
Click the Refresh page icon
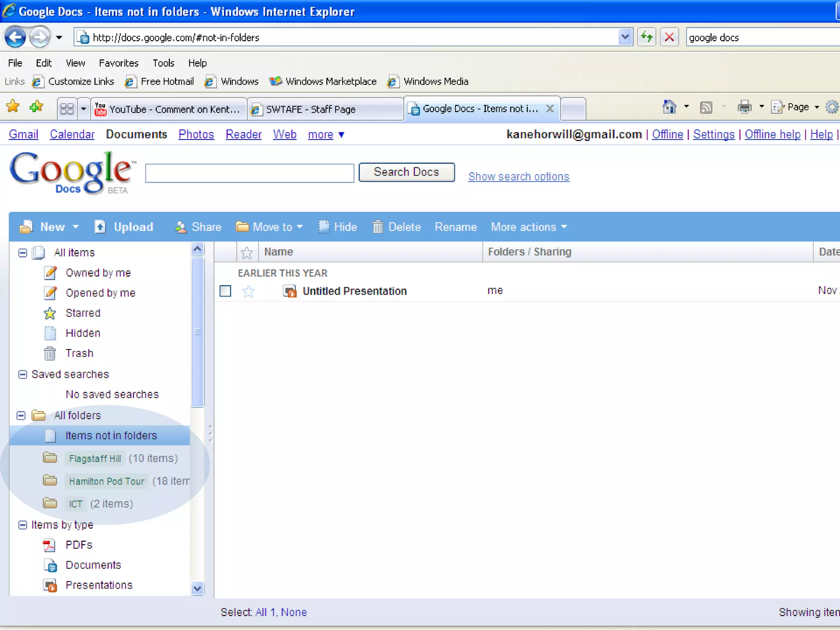pos(646,37)
